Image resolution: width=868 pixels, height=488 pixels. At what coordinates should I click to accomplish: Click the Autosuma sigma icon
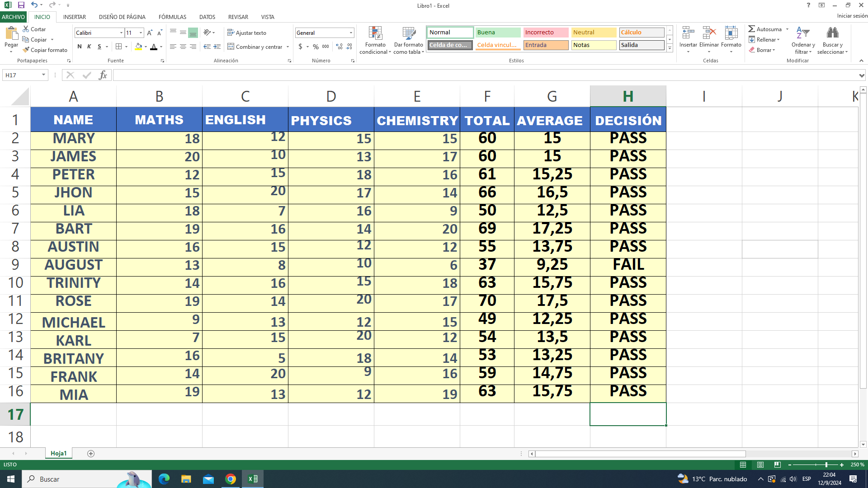coord(751,29)
